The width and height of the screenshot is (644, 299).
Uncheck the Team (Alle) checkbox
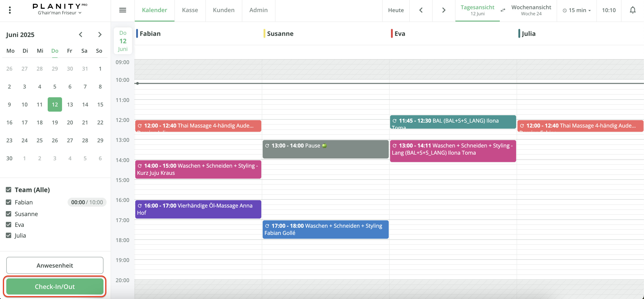pyautogui.click(x=9, y=190)
